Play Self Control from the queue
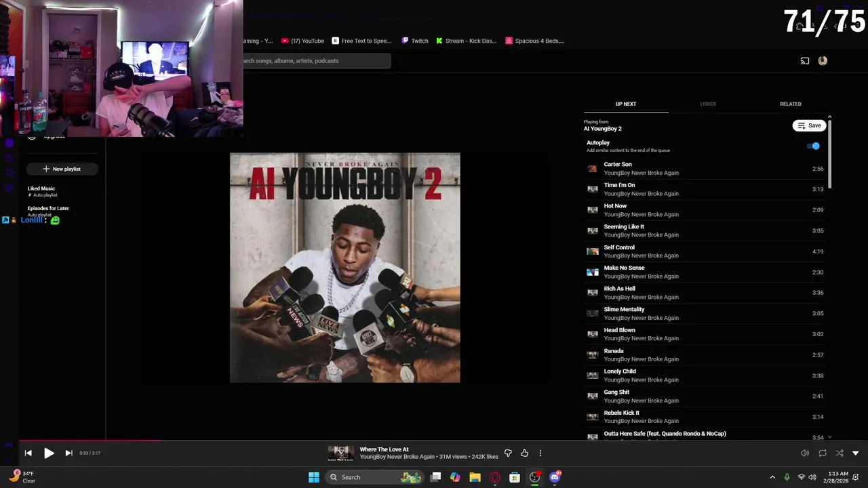The height and width of the screenshot is (488, 868). pos(705,251)
